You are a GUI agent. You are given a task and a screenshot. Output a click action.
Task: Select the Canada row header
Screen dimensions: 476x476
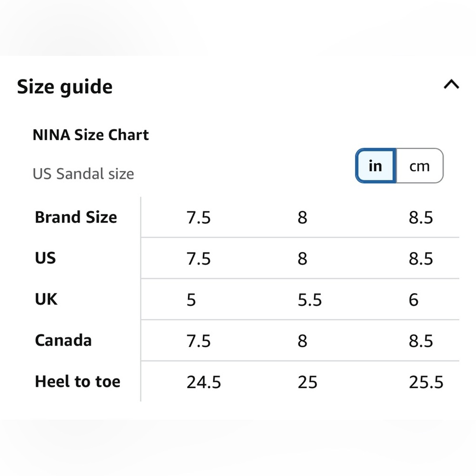click(63, 340)
